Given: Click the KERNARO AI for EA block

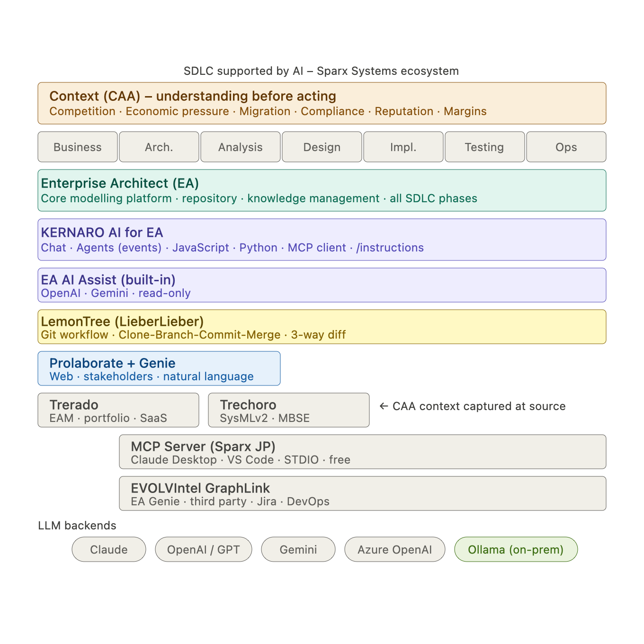Looking at the screenshot, I should pyautogui.click(x=322, y=240).
